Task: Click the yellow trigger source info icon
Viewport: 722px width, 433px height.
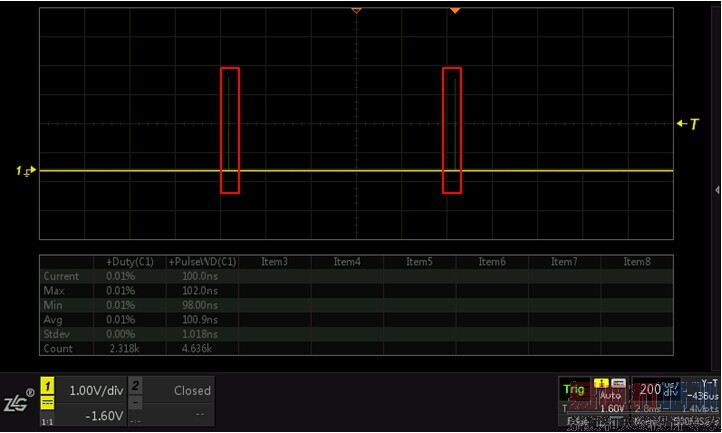Action: tap(601, 383)
